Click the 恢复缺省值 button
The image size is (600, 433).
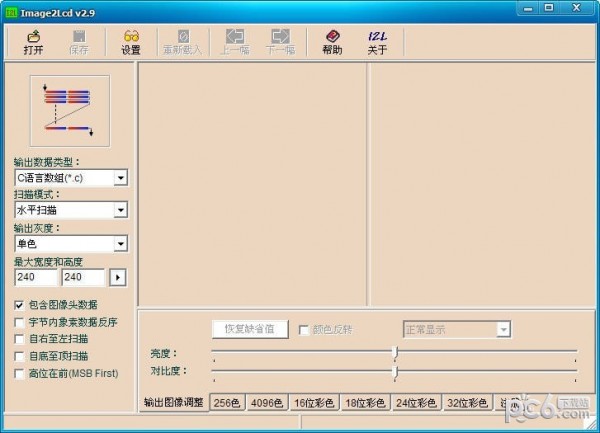pyautogui.click(x=250, y=329)
